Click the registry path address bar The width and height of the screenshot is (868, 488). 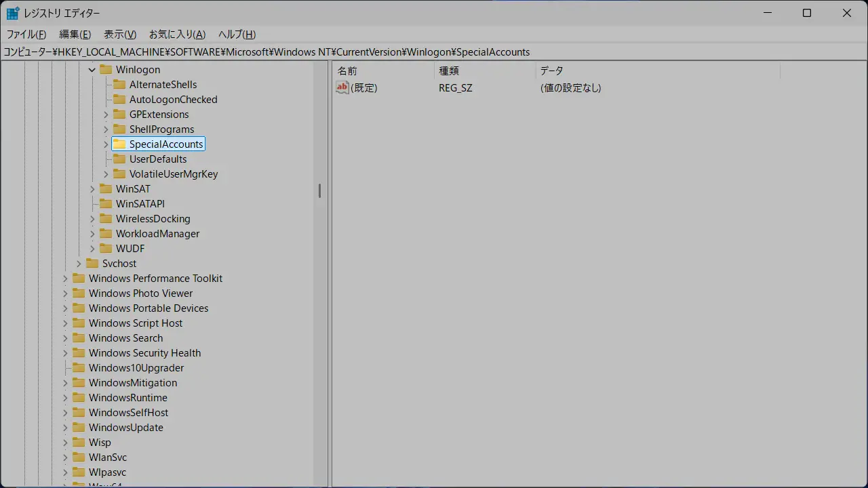434,52
